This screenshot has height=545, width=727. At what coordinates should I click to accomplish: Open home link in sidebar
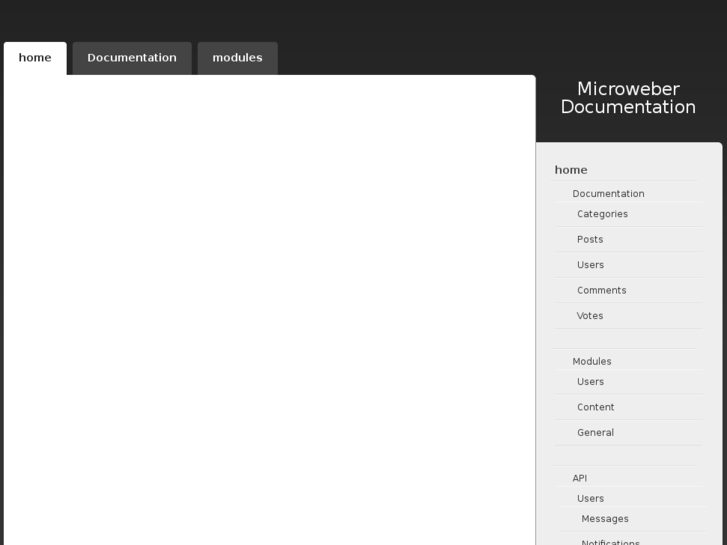pyautogui.click(x=571, y=170)
